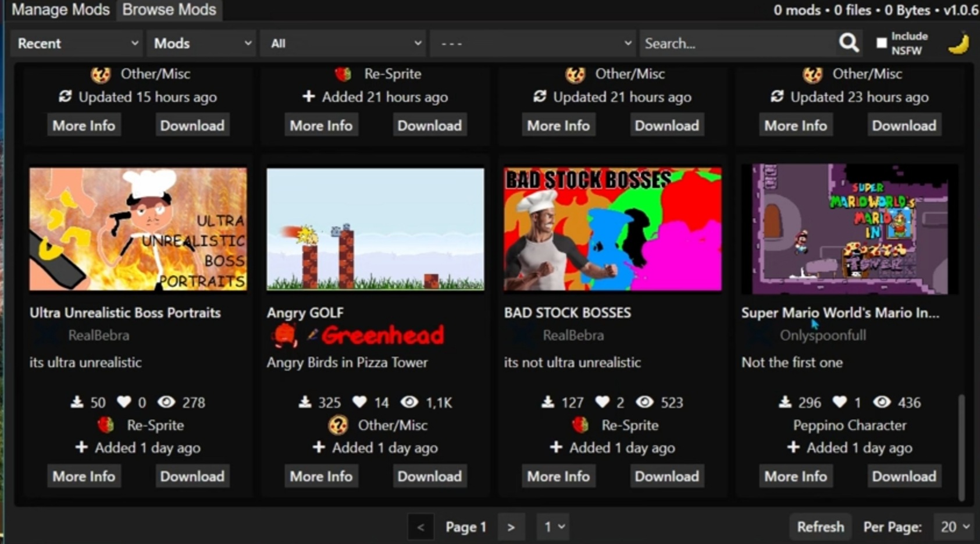
Task: Open the Recent sort dropdown
Action: 77,43
